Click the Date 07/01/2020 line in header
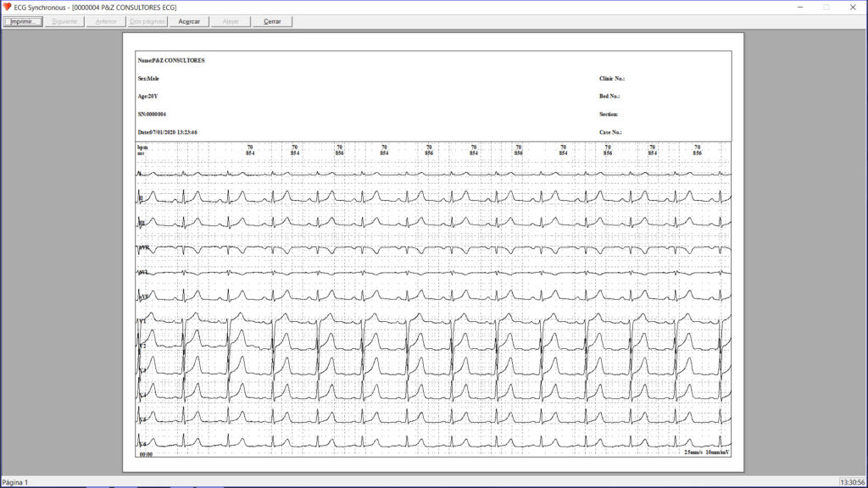868x488 pixels. 168,133
